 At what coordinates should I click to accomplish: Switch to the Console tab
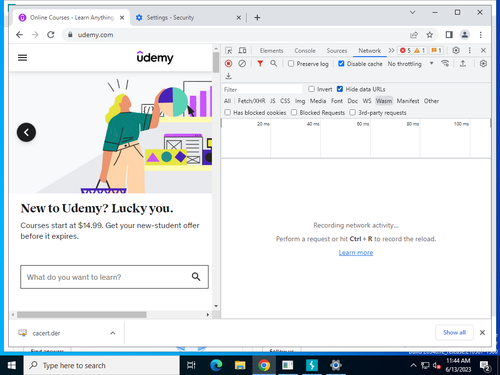(305, 51)
